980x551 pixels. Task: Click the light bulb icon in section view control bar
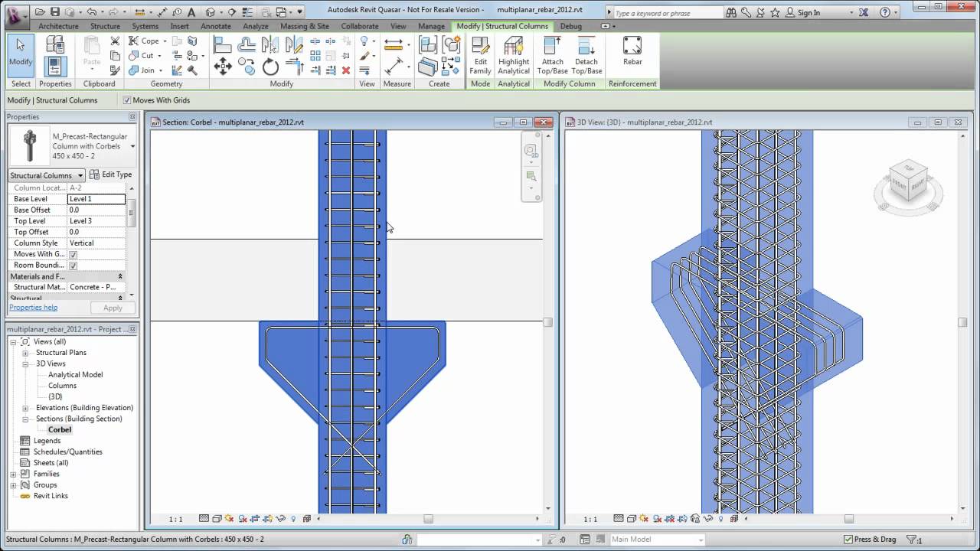click(x=293, y=519)
